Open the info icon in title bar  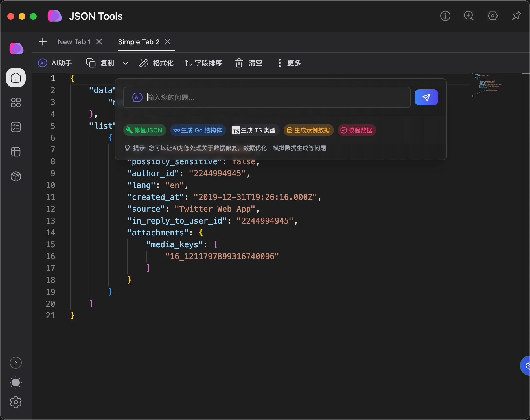pyautogui.click(x=445, y=16)
